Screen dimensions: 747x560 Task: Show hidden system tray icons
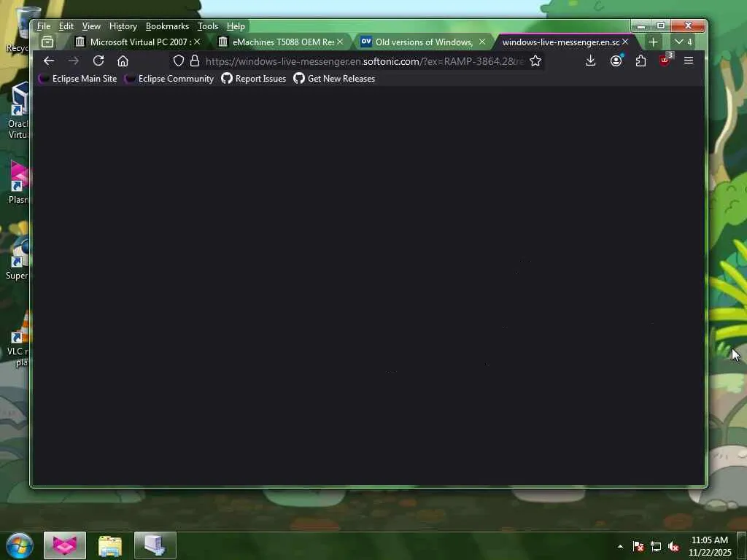click(x=620, y=546)
